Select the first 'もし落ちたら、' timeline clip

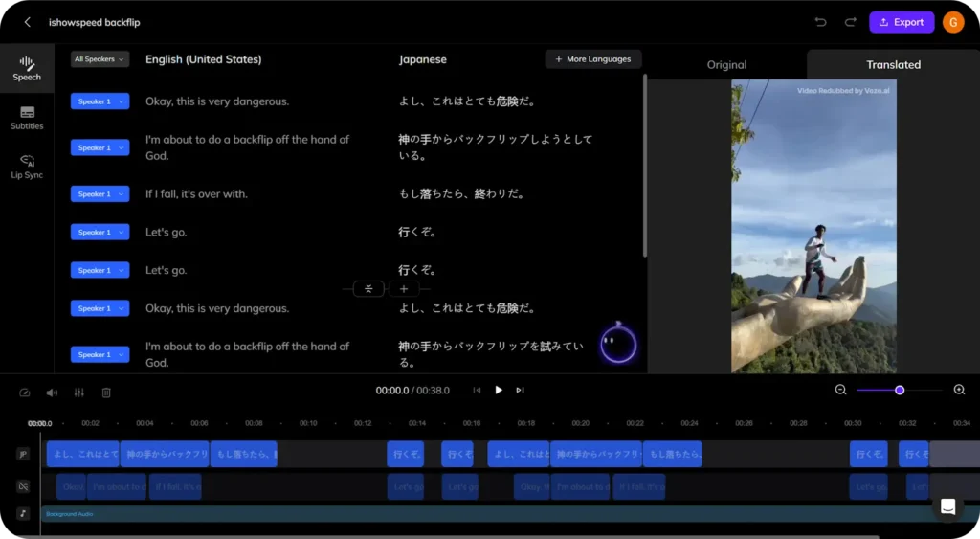244,454
